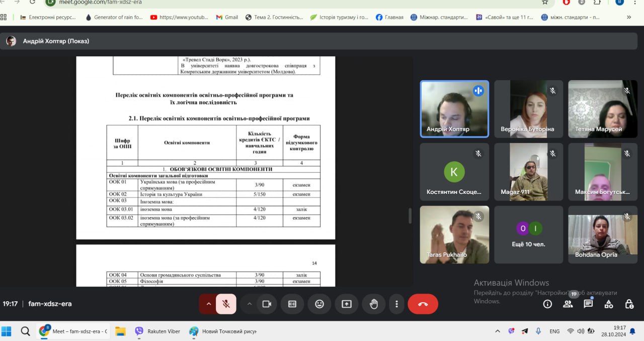Screen dimensions: 644x341
Task: Open the Activities panel icon
Action: [608, 304]
